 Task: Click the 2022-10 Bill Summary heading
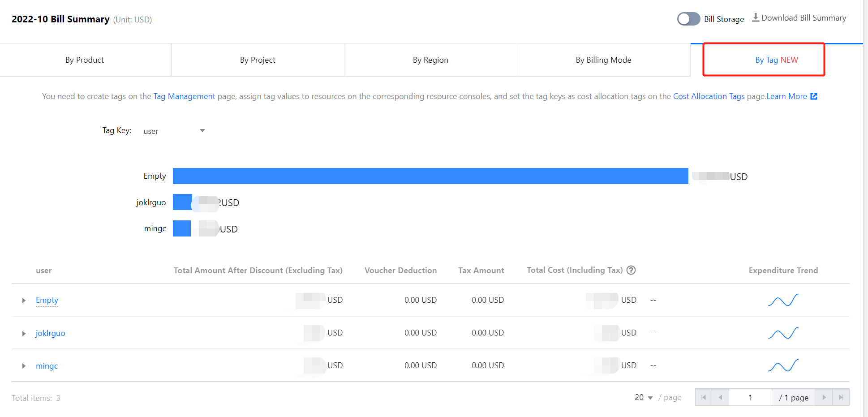point(60,19)
